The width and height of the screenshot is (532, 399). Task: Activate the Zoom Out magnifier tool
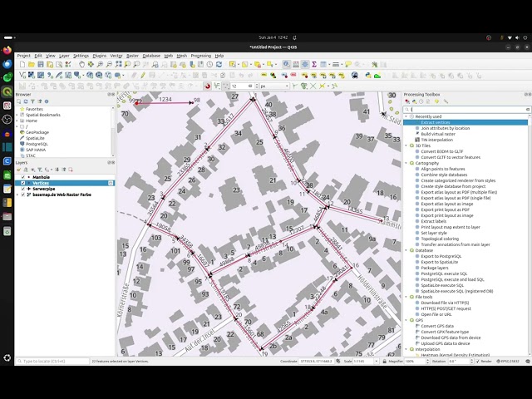click(109, 65)
